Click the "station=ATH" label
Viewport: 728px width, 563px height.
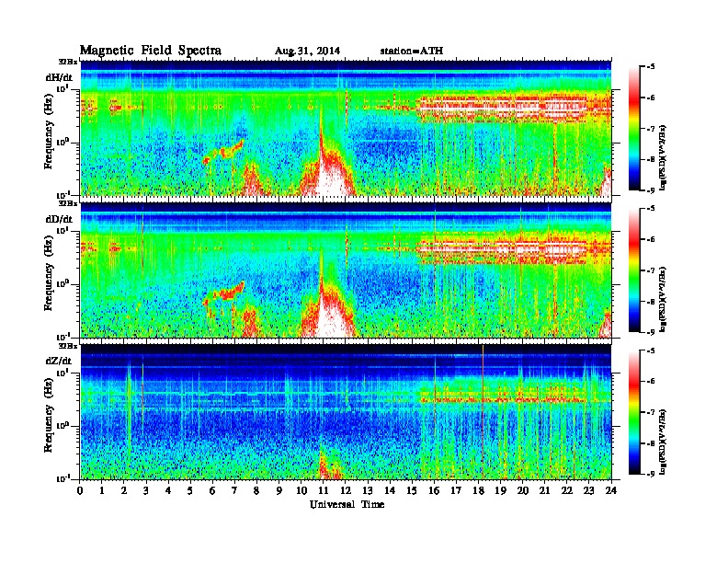(x=412, y=52)
